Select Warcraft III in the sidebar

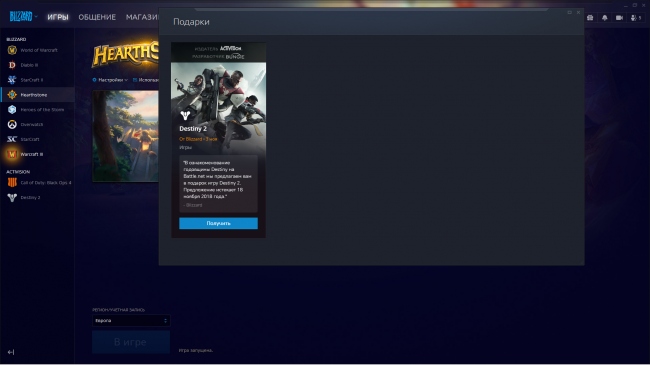[37, 154]
